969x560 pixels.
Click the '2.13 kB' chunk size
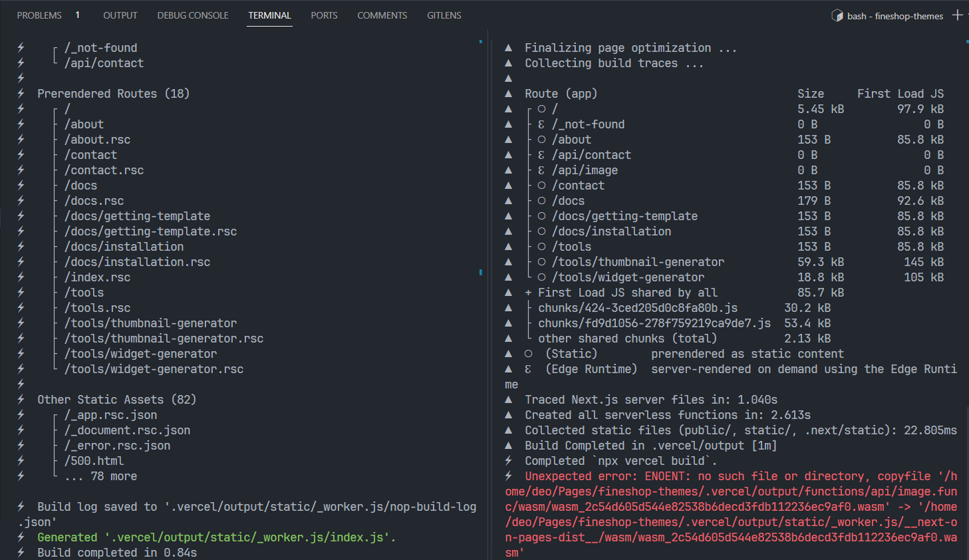click(x=807, y=339)
